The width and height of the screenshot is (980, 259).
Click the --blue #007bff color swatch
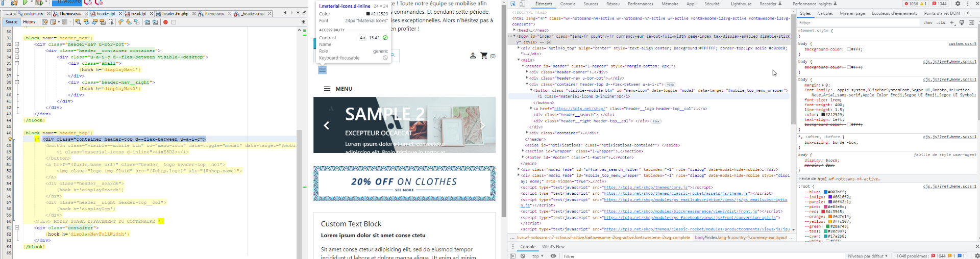[826, 192]
